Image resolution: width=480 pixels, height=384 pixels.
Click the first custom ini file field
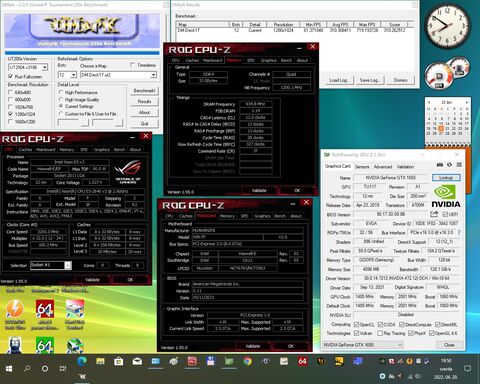point(73,123)
